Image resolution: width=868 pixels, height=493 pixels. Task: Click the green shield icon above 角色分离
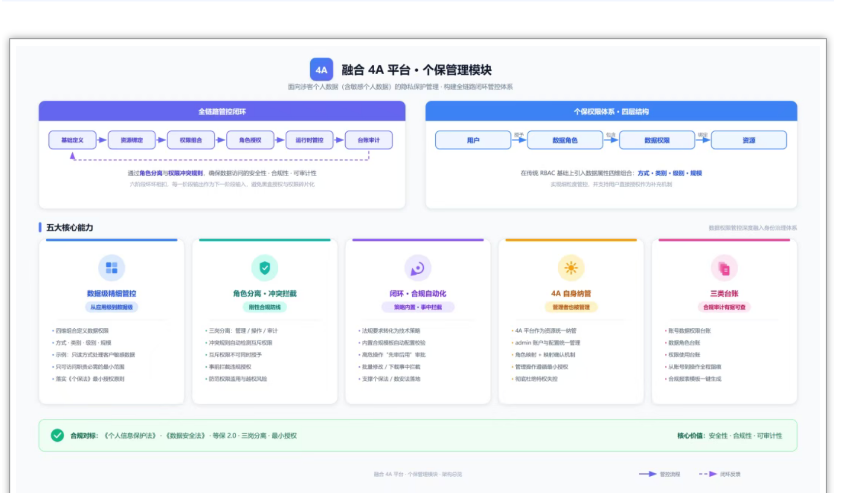click(265, 268)
